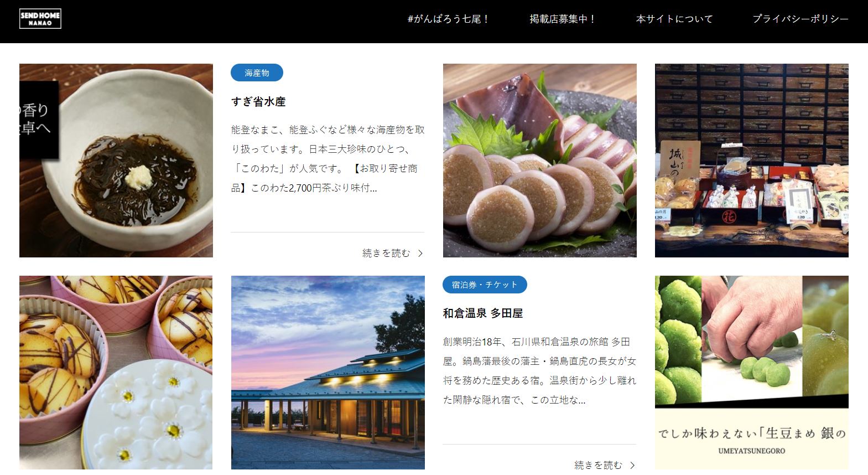This screenshot has height=475, width=868.
Task: Click 続きを読む under すぎ省水産
Action: point(386,253)
